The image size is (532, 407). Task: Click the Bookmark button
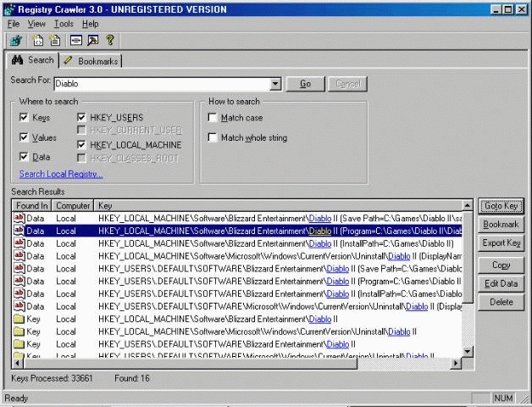[x=502, y=225]
